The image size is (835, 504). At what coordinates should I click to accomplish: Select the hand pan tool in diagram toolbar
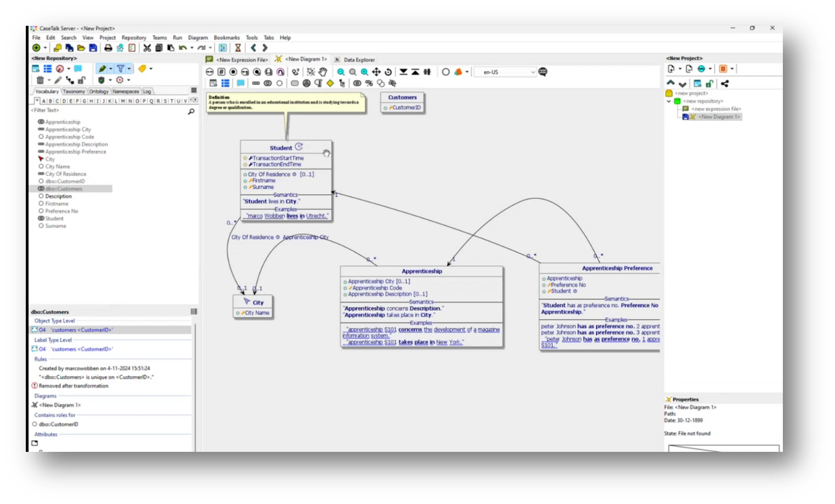coord(323,72)
